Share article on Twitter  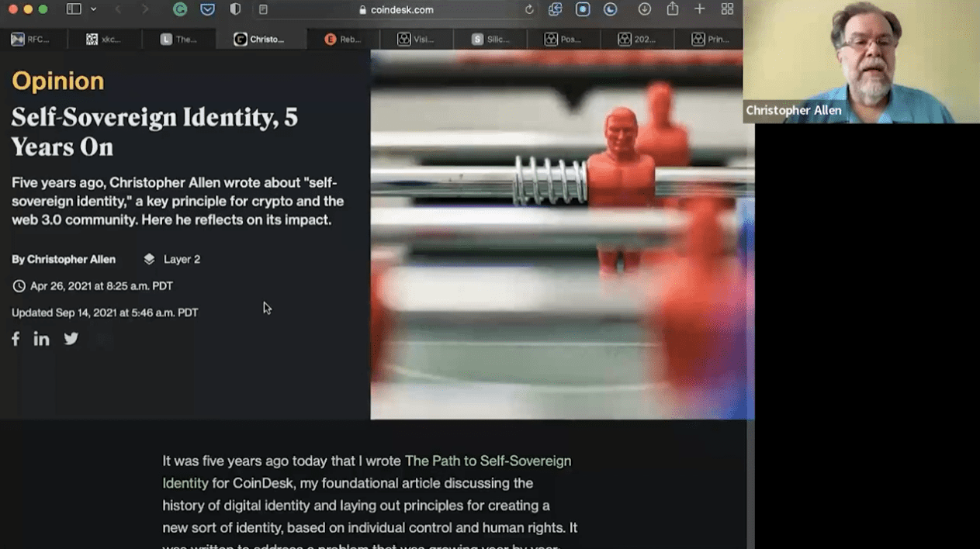[71, 339]
